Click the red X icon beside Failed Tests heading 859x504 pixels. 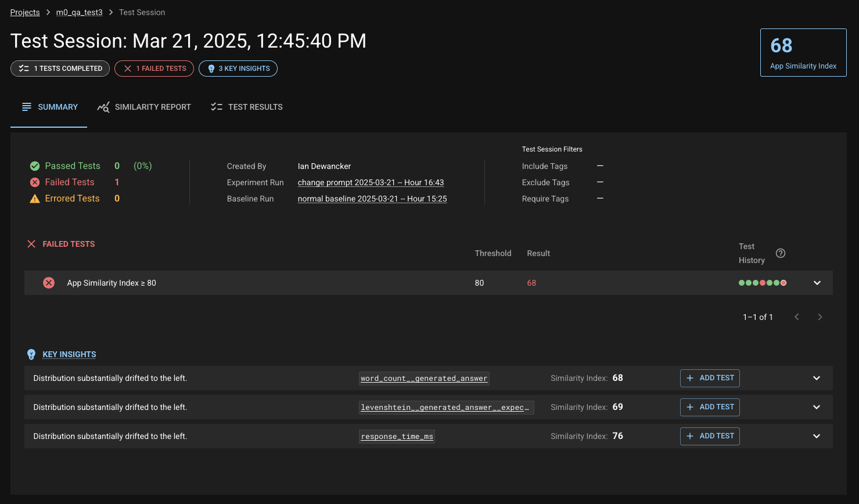point(31,244)
